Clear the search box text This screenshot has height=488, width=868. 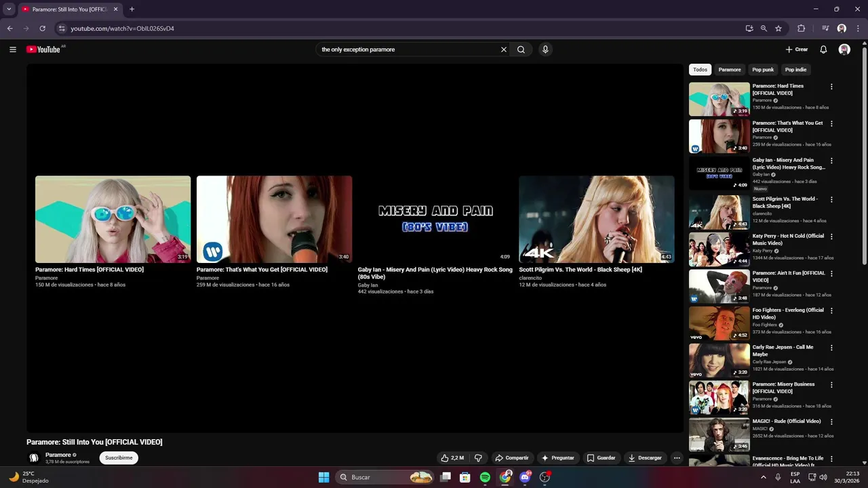[504, 49]
